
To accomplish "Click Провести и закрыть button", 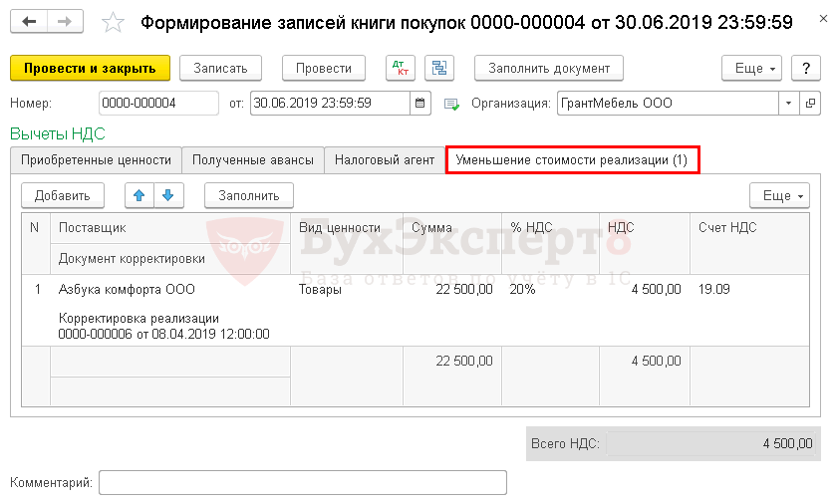I will click(90, 68).
